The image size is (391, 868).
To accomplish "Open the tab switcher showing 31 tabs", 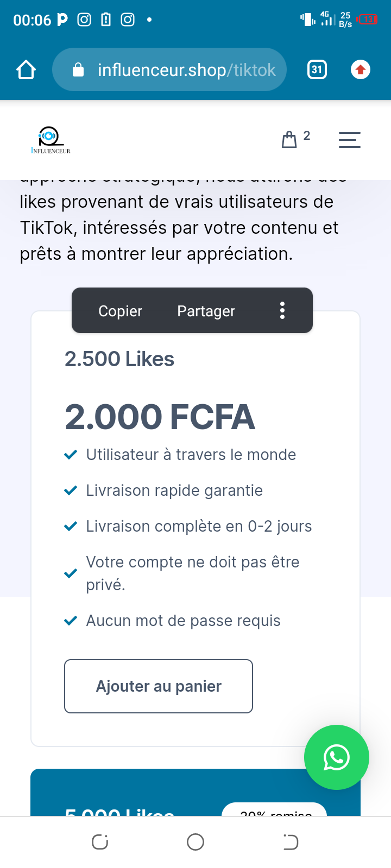I will coord(317,70).
